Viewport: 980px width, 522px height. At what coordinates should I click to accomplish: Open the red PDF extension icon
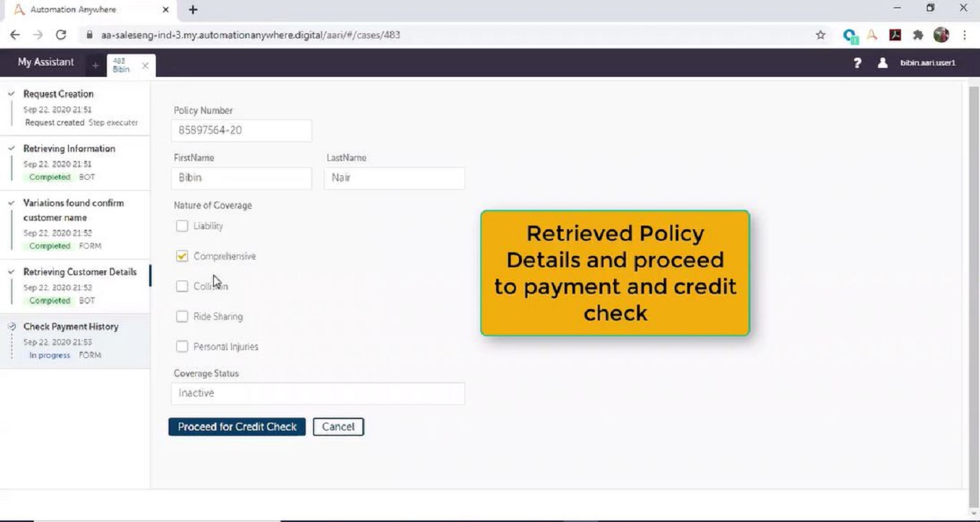point(895,35)
